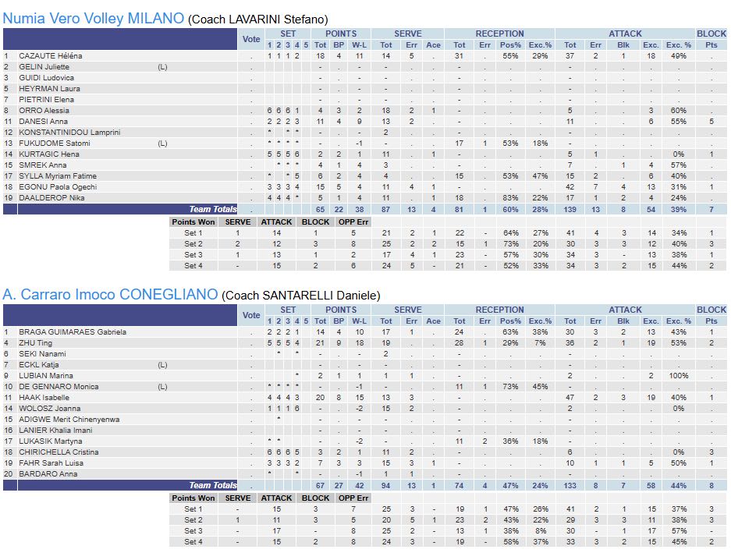Select BRAGA GUIMARAES Gabriela name
The width and height of the screenshot is (731, 560).
point(73,332)
